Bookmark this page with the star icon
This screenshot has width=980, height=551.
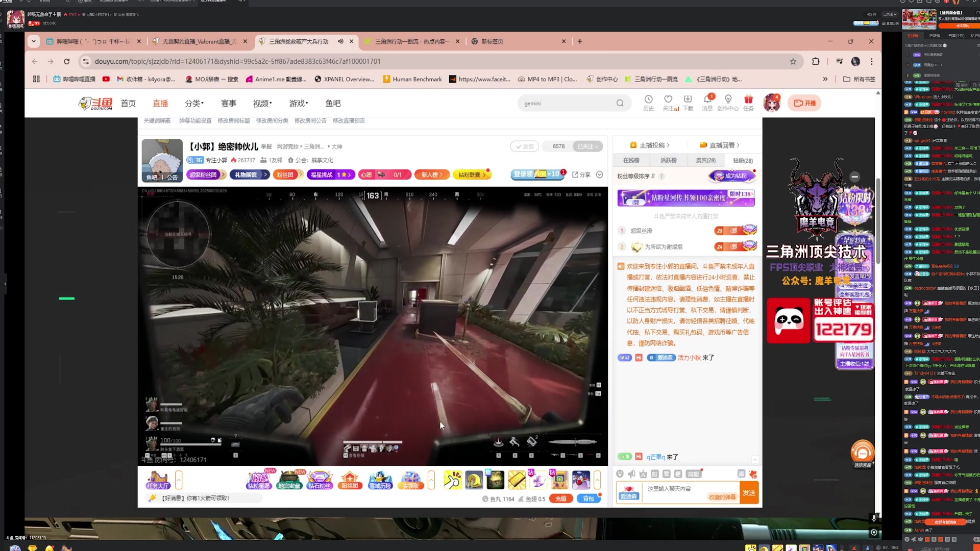click(793, 61)
